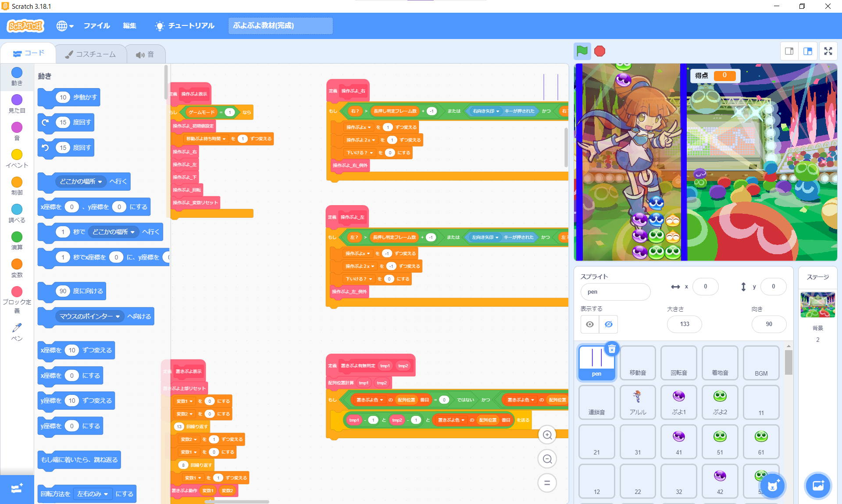Switch to the 音 tab

(x=145, y=54)
